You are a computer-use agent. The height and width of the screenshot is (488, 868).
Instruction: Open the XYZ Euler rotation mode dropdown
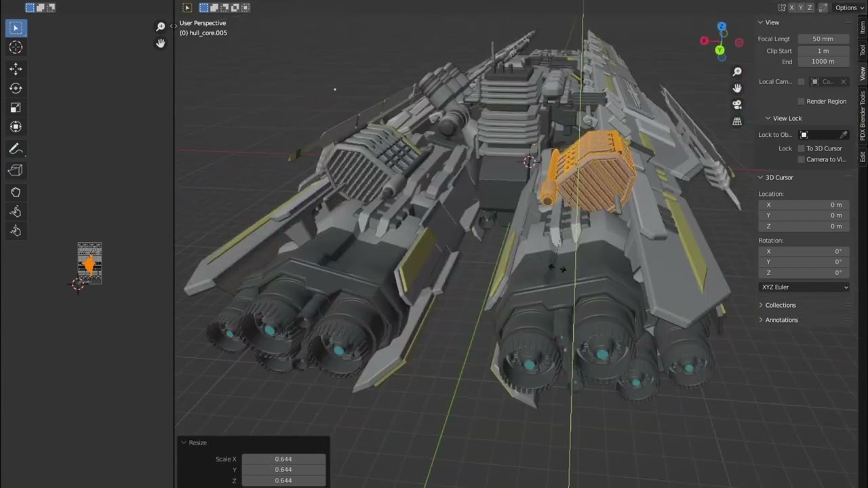(x=804, y=287)
